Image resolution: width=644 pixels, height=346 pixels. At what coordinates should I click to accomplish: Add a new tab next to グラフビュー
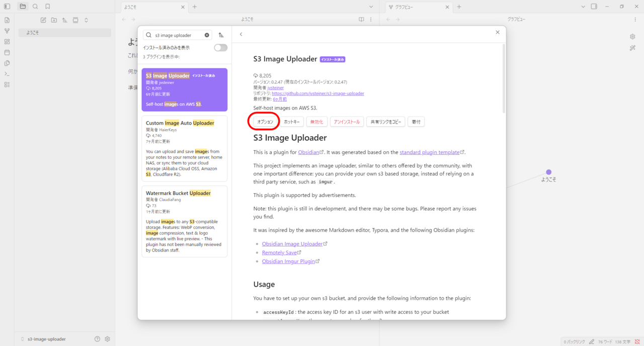point(459,7)
